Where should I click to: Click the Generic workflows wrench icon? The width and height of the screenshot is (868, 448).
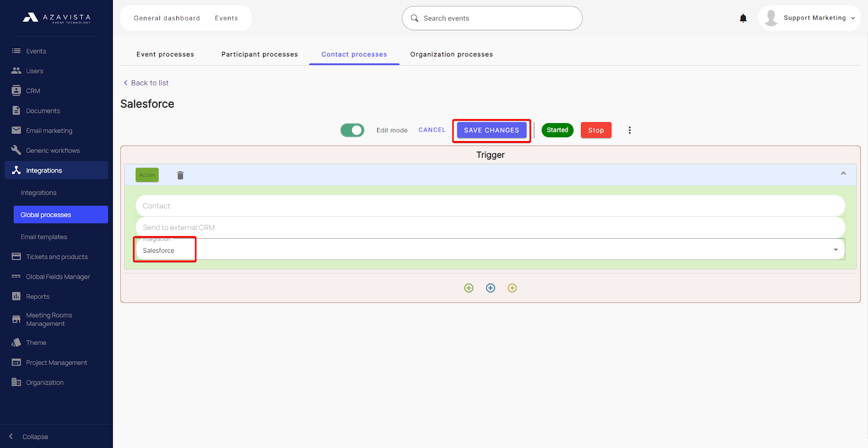[x=16, y=150]
